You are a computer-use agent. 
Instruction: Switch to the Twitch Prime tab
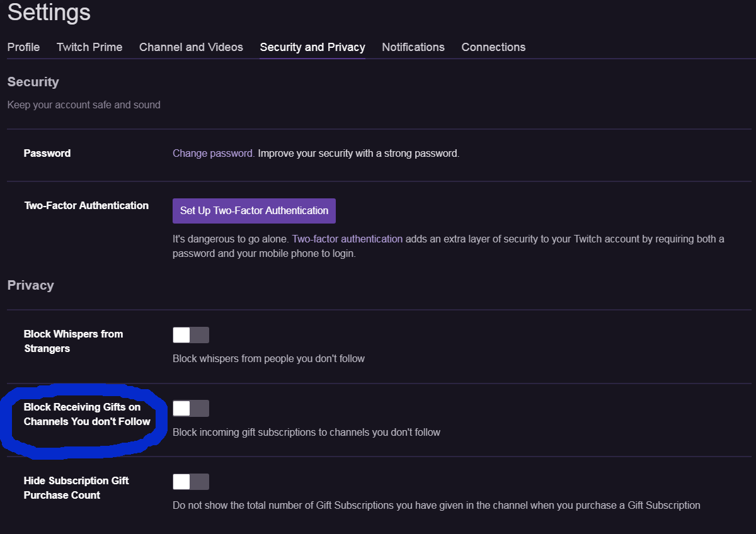pos(89,47)
